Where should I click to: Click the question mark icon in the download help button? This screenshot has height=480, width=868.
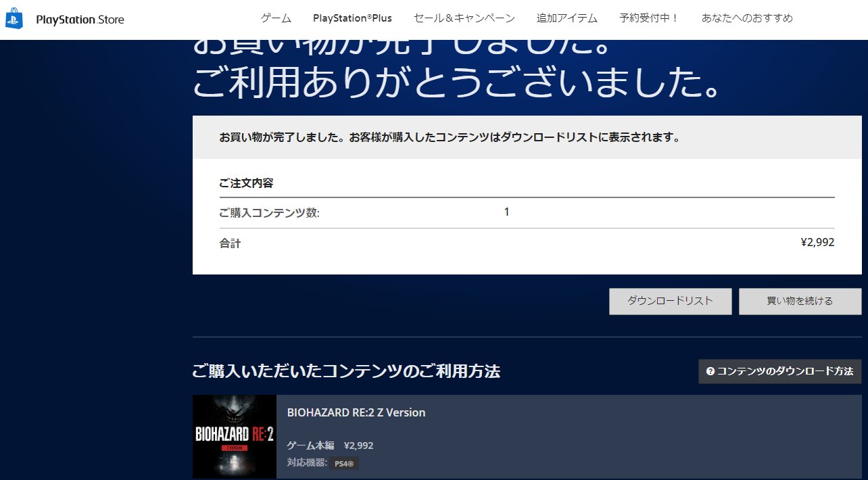tap(710, 371)
